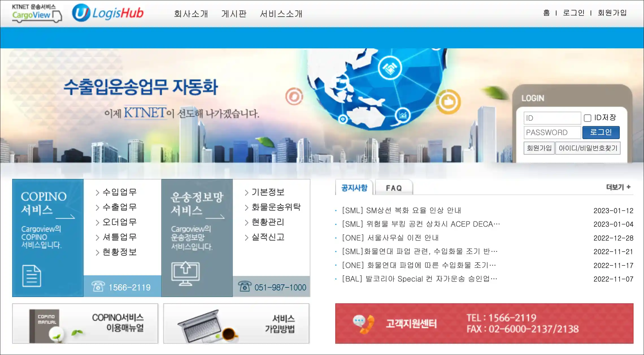Click the top-right 로그인 link
The image size is (644, 355).
coord(573,13)
